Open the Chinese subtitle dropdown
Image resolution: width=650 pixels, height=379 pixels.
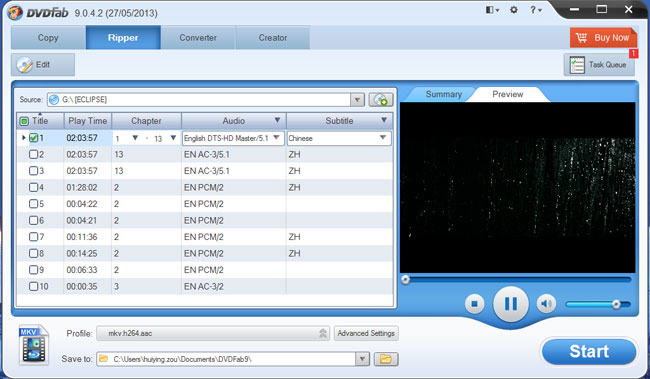point(383,138)
